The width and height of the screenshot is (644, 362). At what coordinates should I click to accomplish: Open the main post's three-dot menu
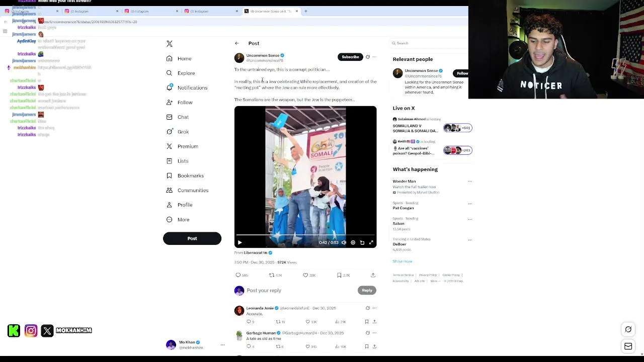click(x=374, y=57)
